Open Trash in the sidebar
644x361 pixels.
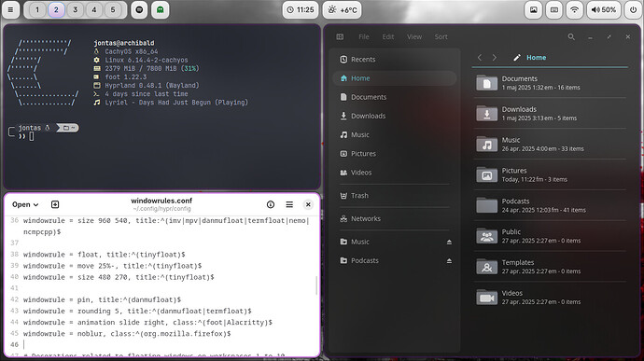[x=394, y=196]
